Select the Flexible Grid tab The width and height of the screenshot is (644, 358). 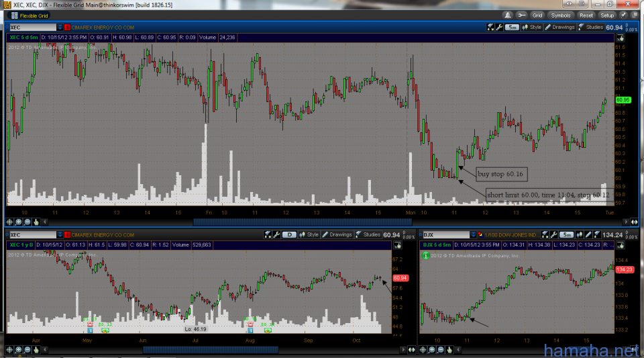30,15
